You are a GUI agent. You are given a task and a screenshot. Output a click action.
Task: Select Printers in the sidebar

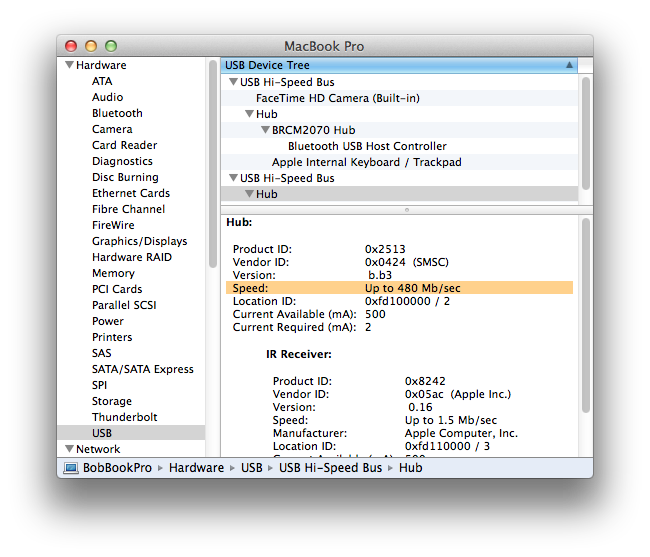112,337
